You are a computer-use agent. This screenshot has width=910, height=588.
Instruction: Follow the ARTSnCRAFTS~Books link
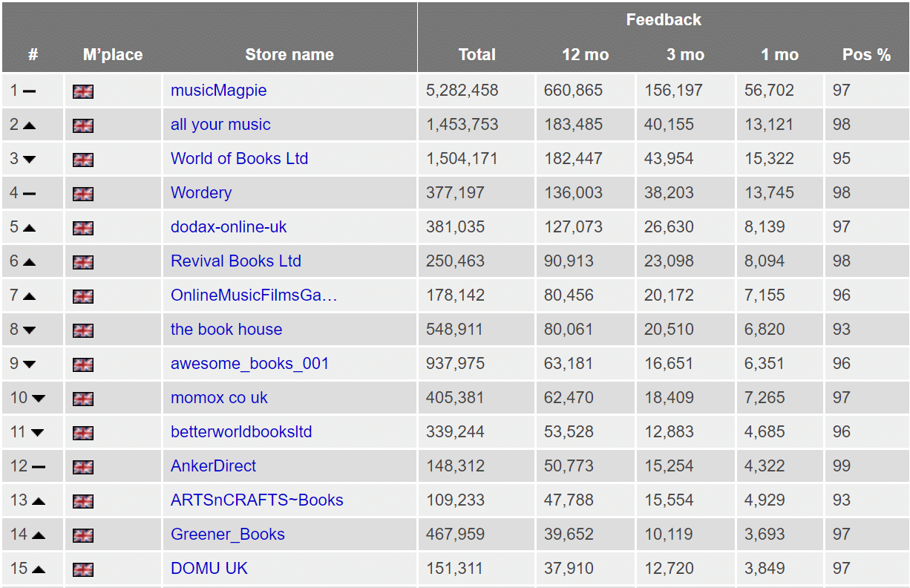(x=257, y=500)
